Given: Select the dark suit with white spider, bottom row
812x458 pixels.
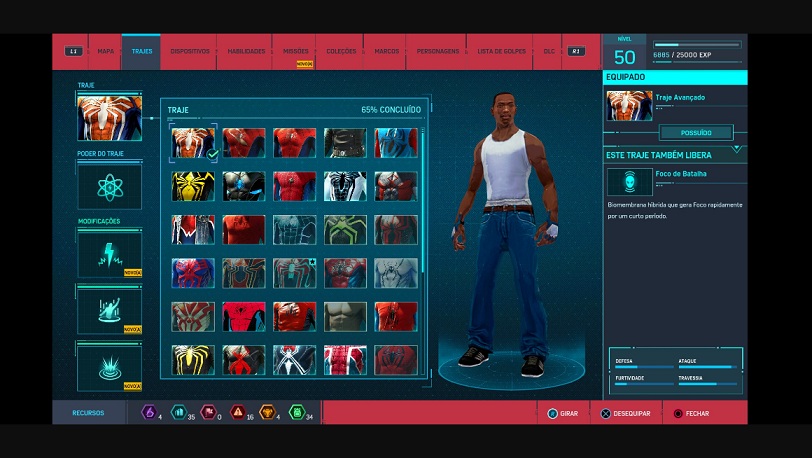Looking at the screenshot, I should coord(294,360).
